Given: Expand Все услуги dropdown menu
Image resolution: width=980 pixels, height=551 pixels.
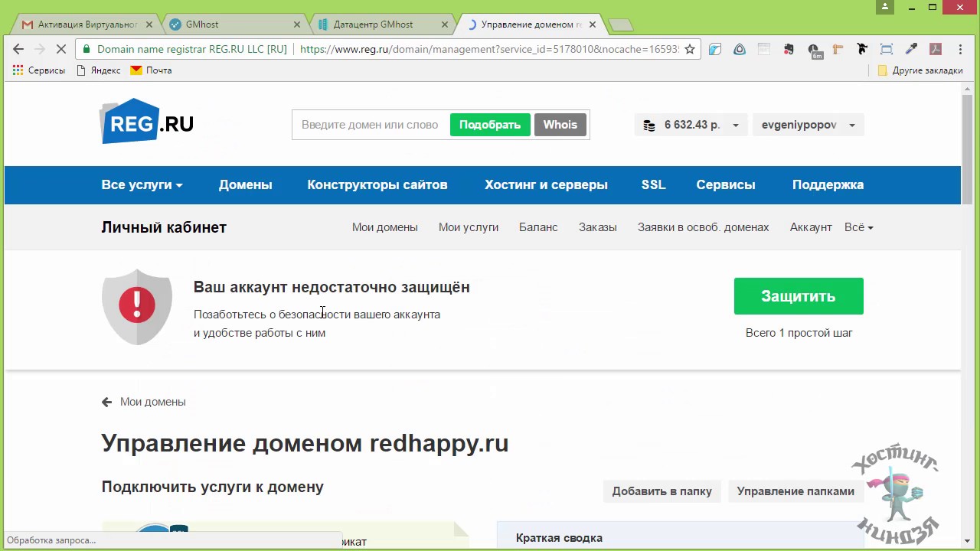Looking at the screenshot, I should pyautogui.click(x=142, y=185).
